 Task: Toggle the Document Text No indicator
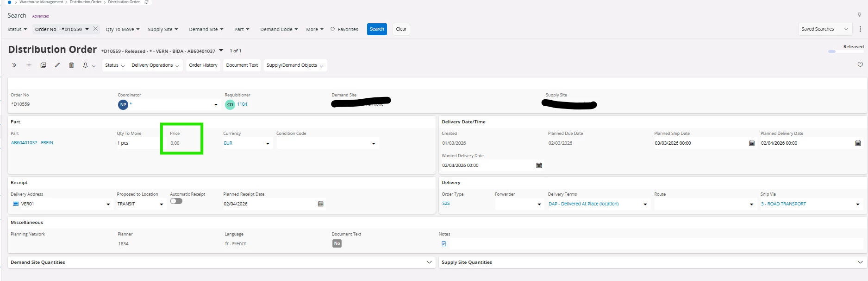(337, 243)
